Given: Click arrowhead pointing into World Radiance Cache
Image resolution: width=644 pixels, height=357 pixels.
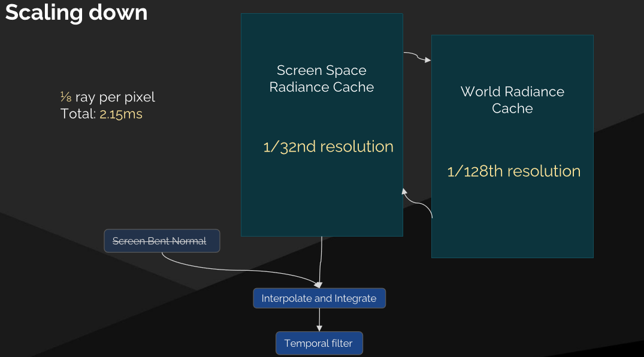Looking at the screenshot, I should (428, 60).
